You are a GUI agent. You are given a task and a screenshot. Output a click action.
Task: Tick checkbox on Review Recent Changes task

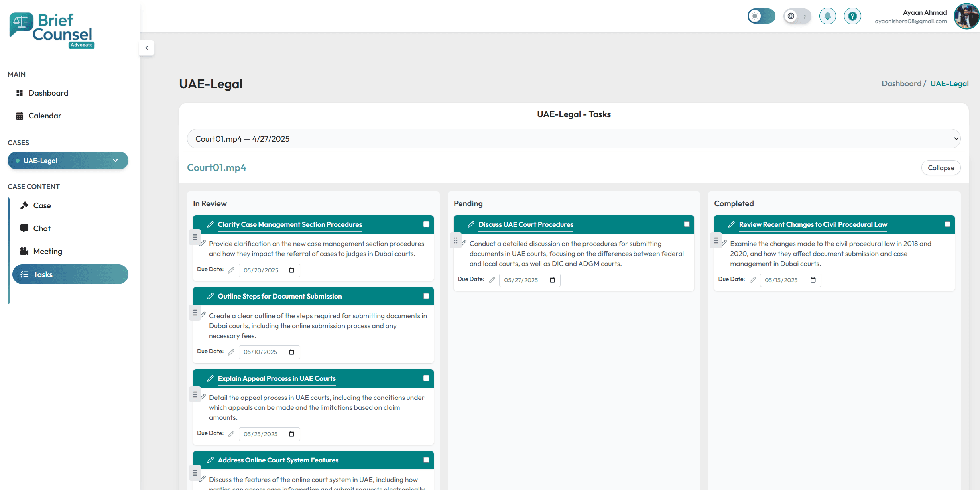click(x=947, y=224)
